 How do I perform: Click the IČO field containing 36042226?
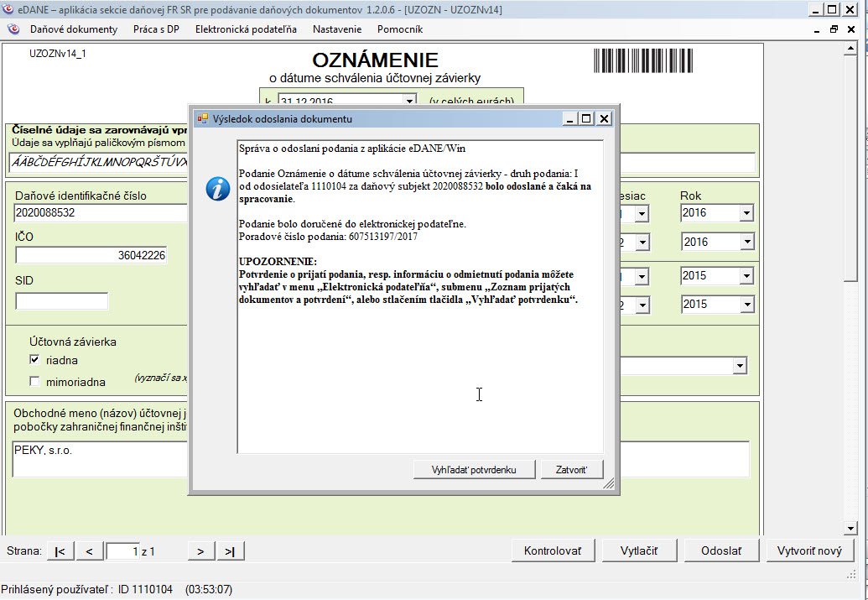coord(91,255)
